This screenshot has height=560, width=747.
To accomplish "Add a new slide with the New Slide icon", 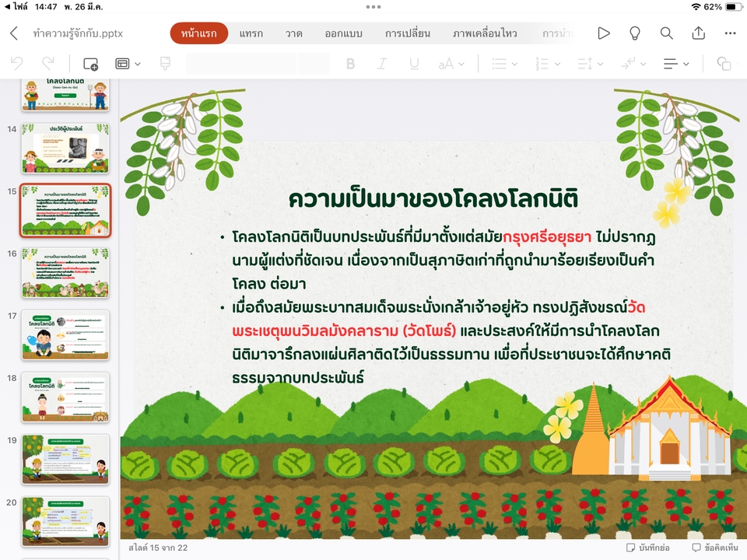I will tap(89, 64).
